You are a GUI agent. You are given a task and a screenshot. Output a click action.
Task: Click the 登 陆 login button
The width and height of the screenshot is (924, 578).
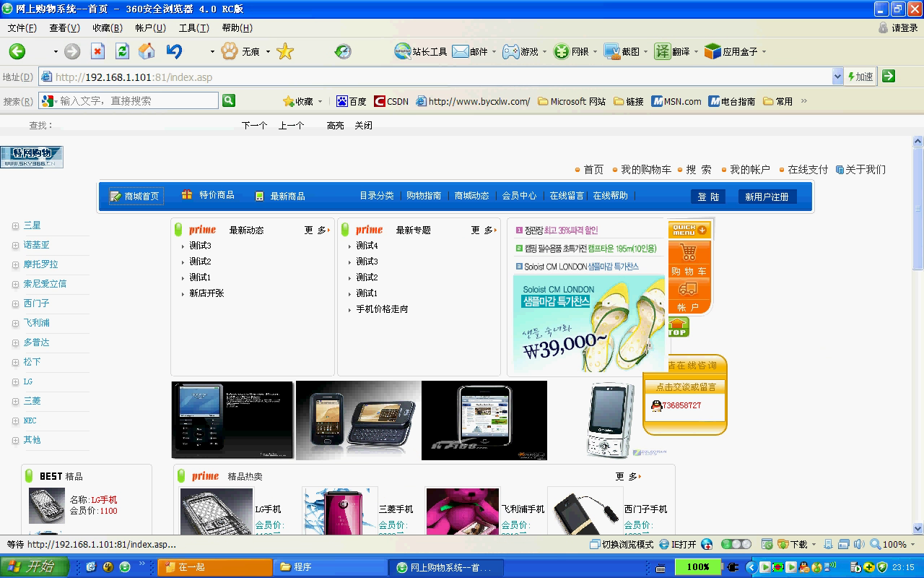coord(708,197)
